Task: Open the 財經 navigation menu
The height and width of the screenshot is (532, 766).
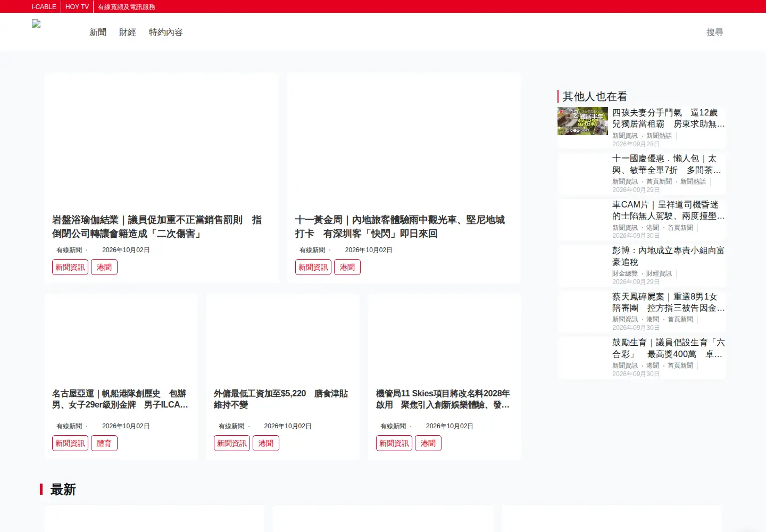Action: point(128,32)
